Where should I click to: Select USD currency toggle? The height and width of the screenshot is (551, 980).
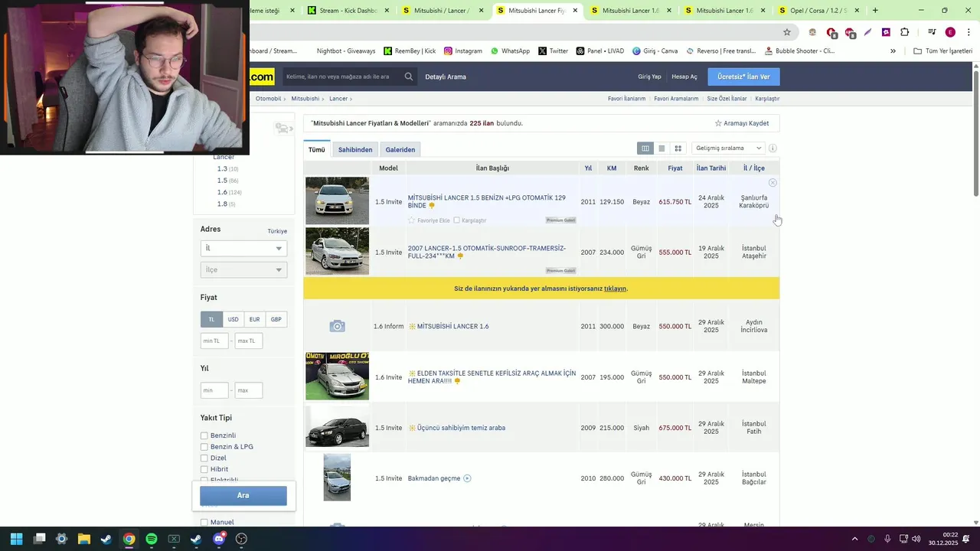click(x=233, y=319)
